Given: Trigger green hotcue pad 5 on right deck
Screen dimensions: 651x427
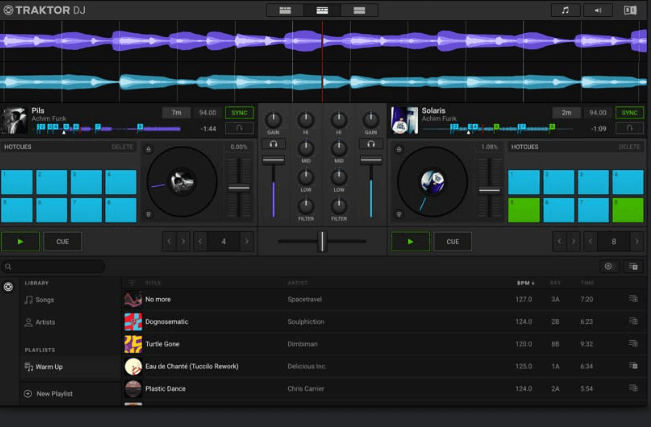Looking at the screenshot, I should (x=524, y=210).
